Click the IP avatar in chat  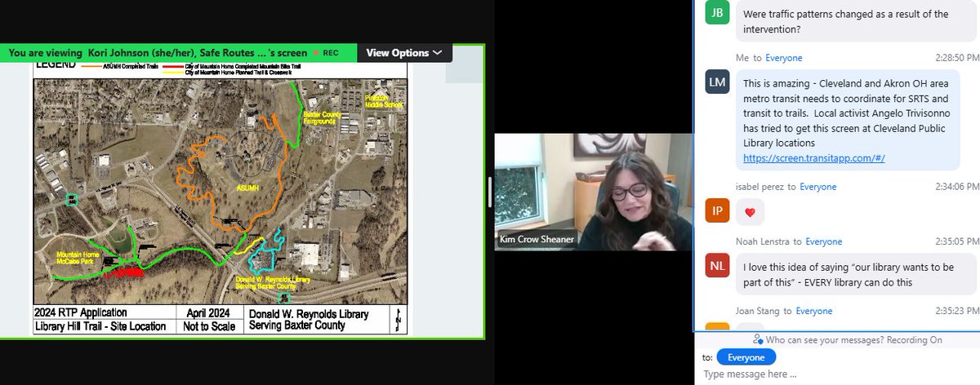point(717,211)
